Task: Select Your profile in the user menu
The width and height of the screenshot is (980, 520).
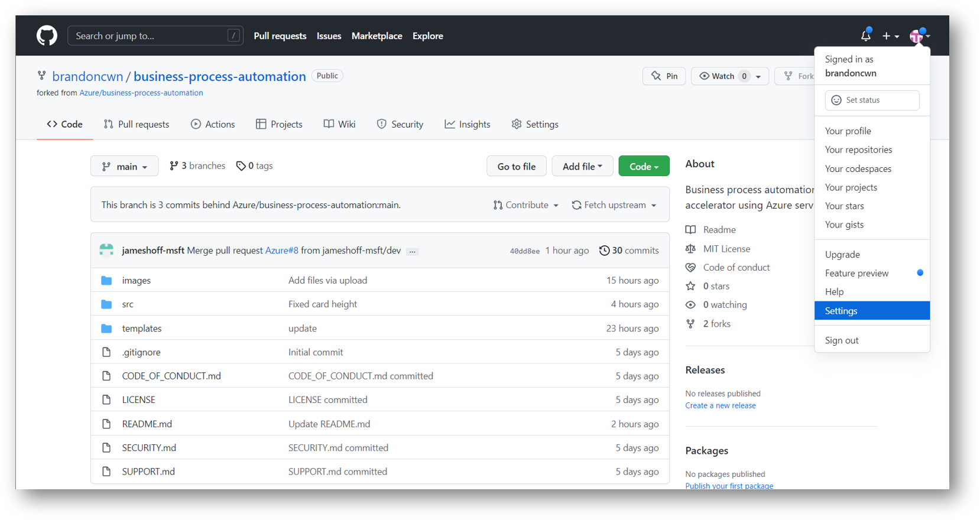Action: click(x=872, y=131)
